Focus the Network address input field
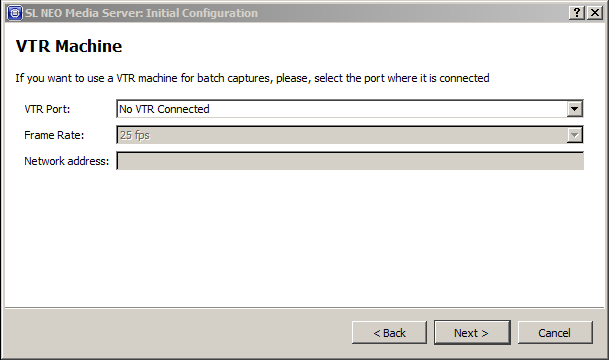609x360 pixels. 350,161
